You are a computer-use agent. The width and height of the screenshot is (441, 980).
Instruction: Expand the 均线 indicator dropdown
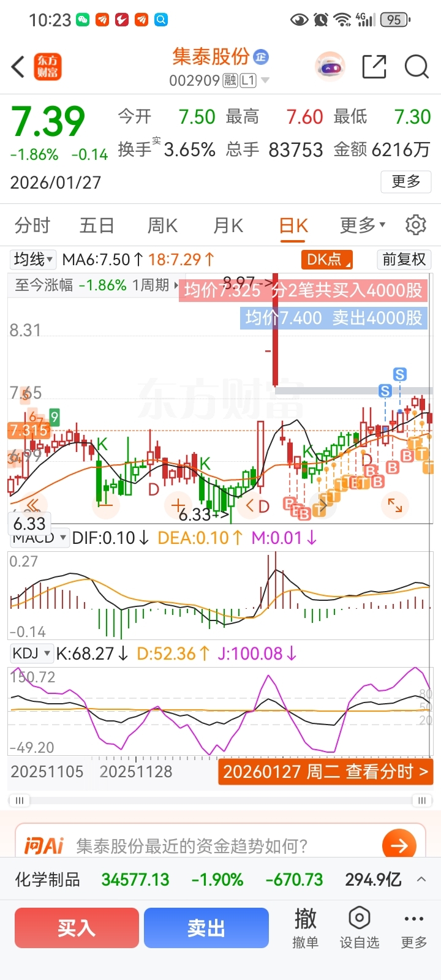click(x=34, y=260)
